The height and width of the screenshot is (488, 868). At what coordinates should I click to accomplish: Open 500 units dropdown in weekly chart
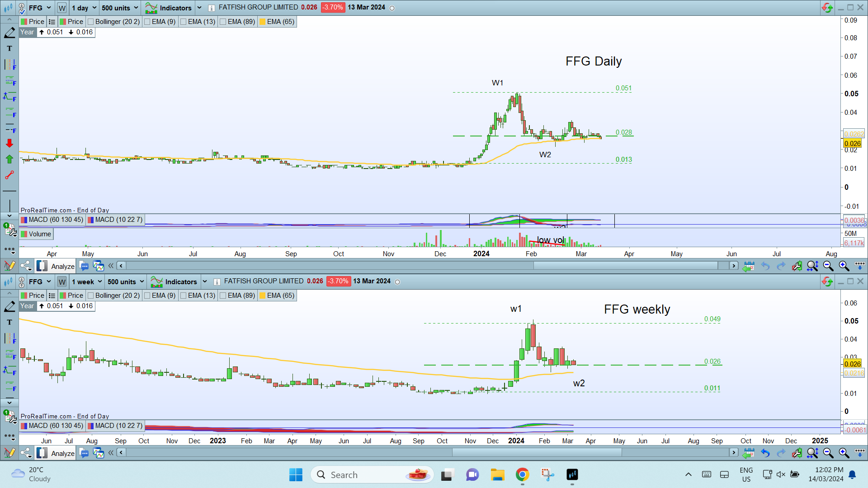(x=126, y=282)
